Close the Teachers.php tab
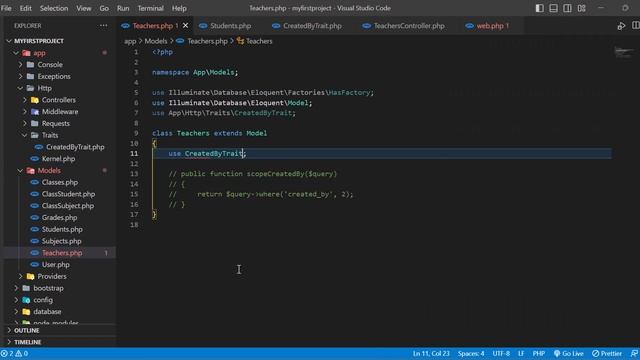This screenshot has height=360, width=640. pos(186,25)
